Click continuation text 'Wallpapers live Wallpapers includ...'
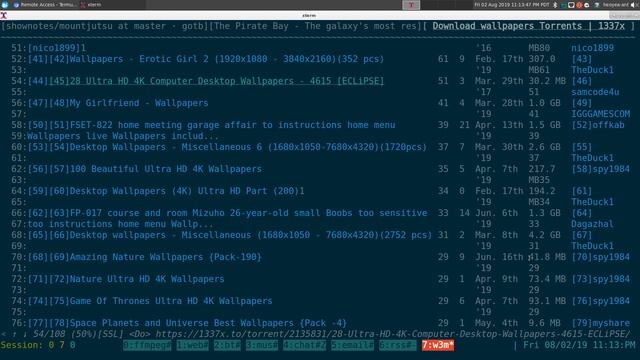 click(x=123, y=136)
